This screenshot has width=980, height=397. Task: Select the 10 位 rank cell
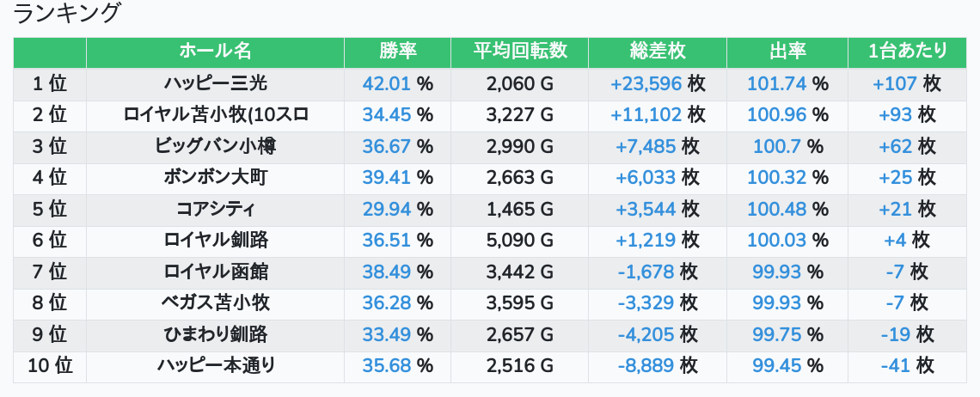pyautogui.click(x=50, y=366)
